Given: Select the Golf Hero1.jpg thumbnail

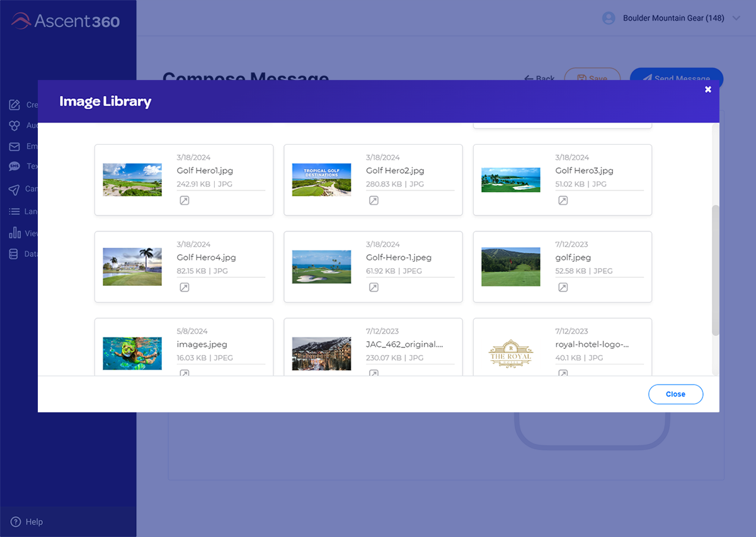Looking at the screenshot, I should click(132, 180).
